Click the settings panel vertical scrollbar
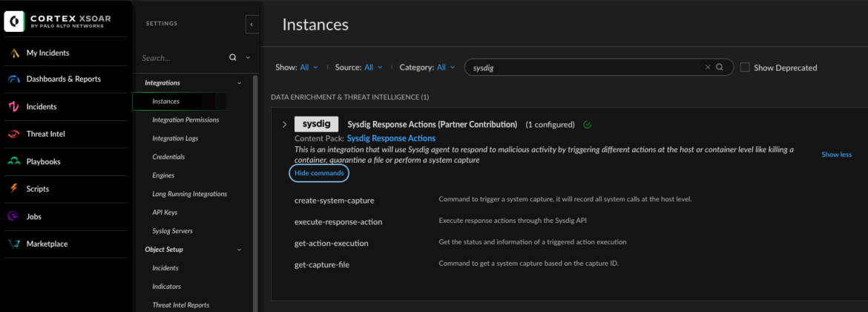The image size is (868, 312). (254, 193)
